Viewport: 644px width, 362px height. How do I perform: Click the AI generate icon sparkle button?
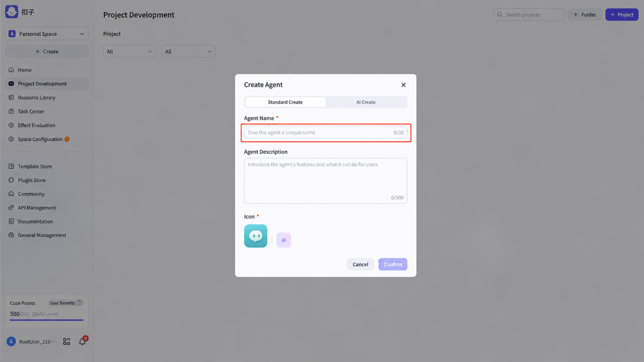[284, 240]
